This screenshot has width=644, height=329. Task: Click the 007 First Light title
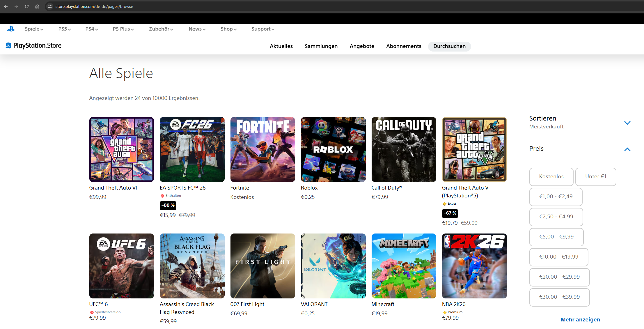coord(247,304)
